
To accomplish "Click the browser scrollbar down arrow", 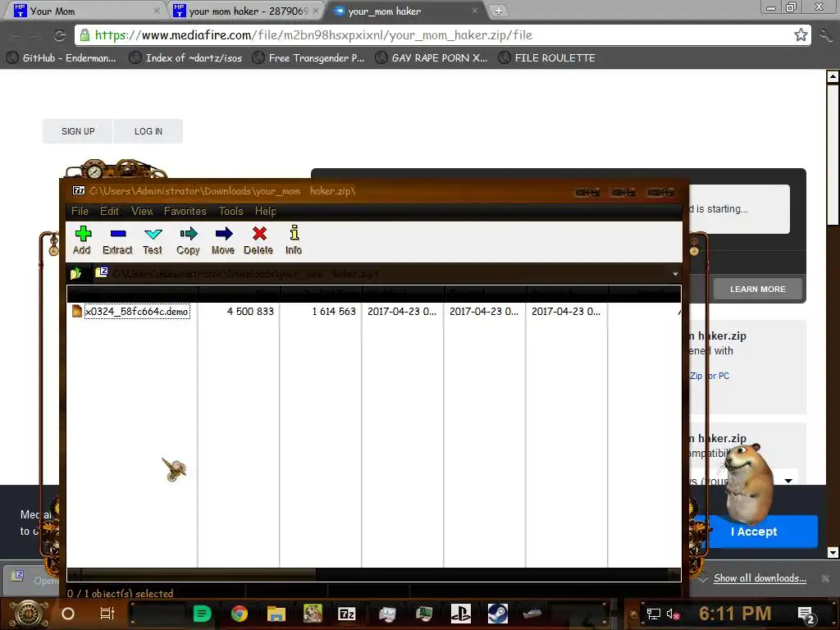I will 833,552.
